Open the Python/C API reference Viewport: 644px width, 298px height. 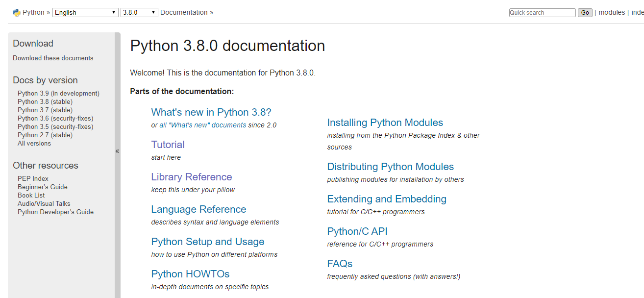pos(357,231)
